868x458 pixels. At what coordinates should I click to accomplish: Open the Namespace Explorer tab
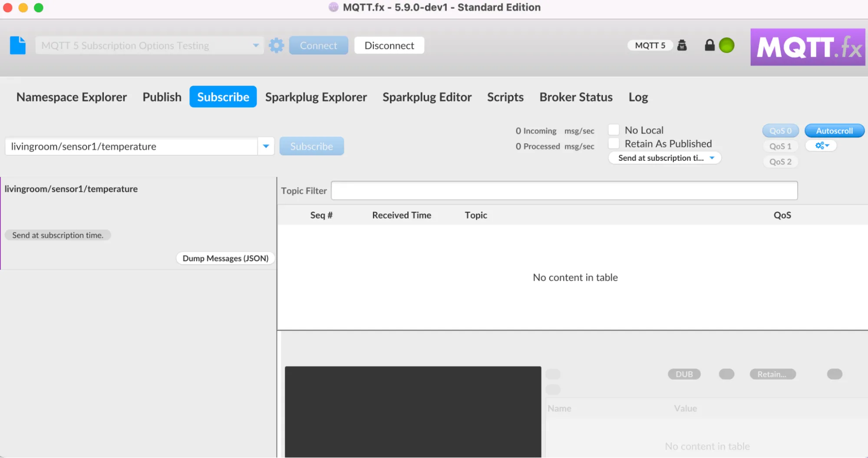point(72,97)
